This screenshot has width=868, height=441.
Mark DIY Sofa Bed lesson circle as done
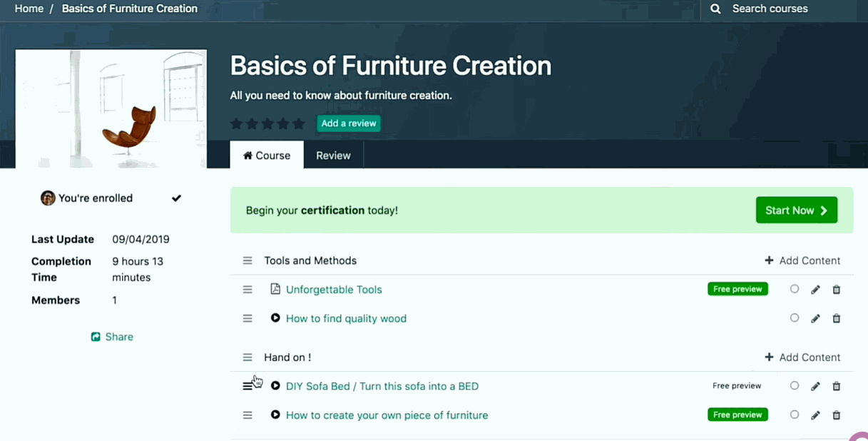[795, 386]
